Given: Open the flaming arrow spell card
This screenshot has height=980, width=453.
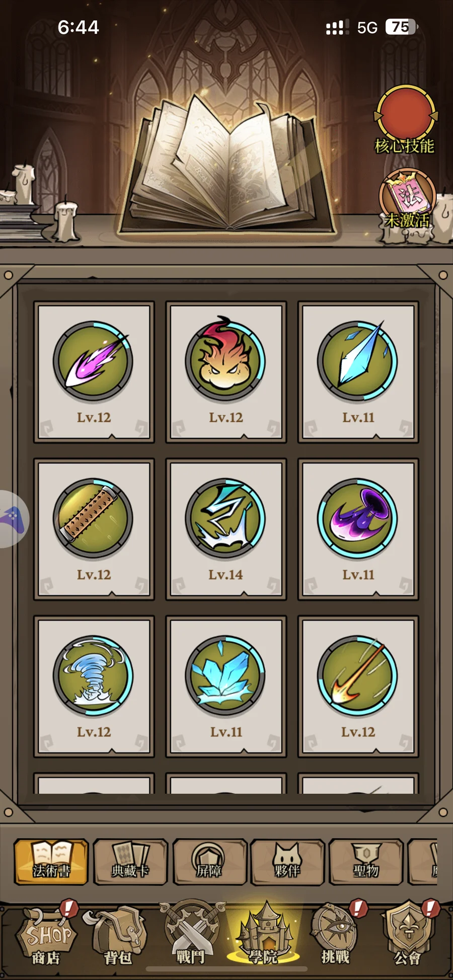Looking at the screenshot, I should click(x=358, y=687).
